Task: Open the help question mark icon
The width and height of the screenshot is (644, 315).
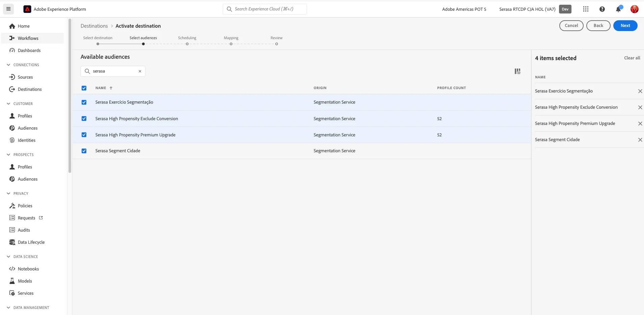Action: pos(602,9)
